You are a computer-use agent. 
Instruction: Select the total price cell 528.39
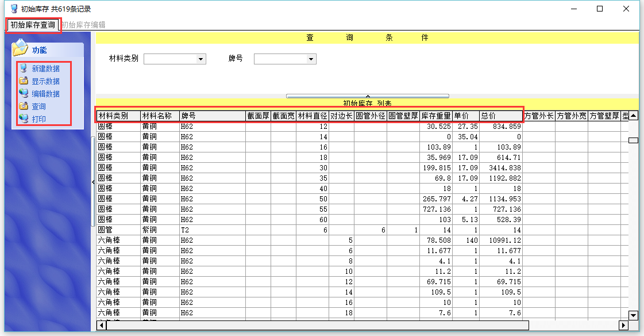tap(501, 220)
